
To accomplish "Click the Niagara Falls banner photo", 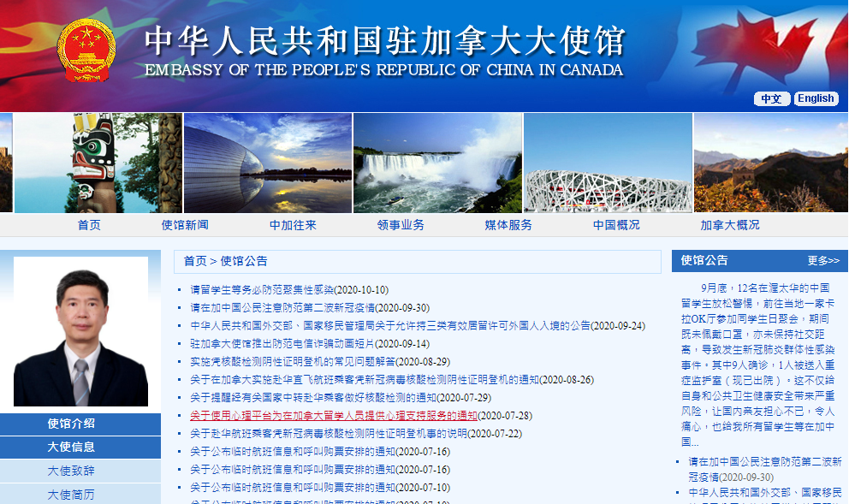I will click(437, 163).
